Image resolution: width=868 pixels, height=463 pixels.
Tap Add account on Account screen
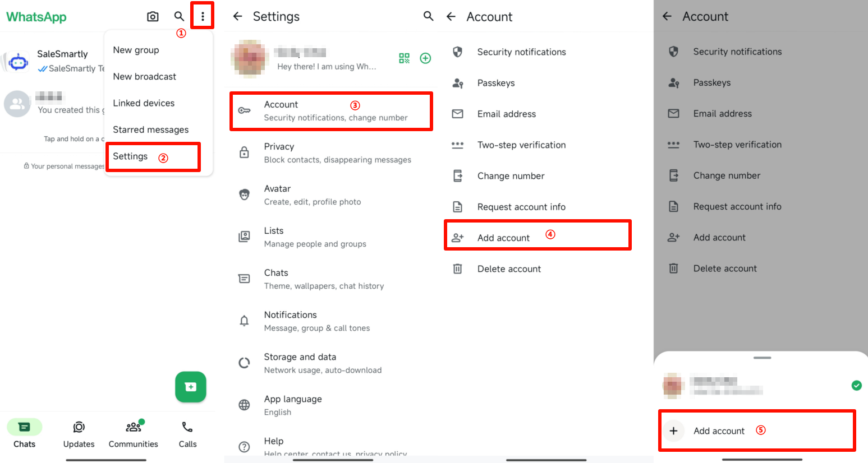[x=503, y=237]
